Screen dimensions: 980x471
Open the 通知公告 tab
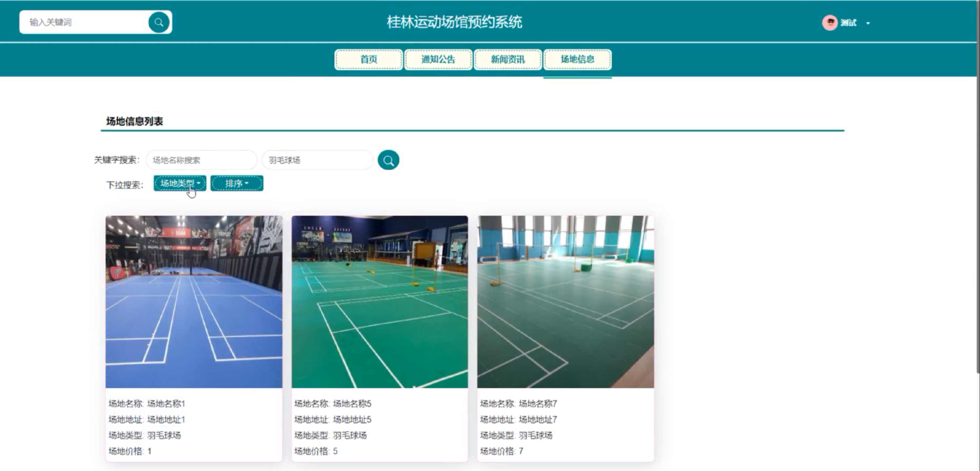[x=438, y=60]
